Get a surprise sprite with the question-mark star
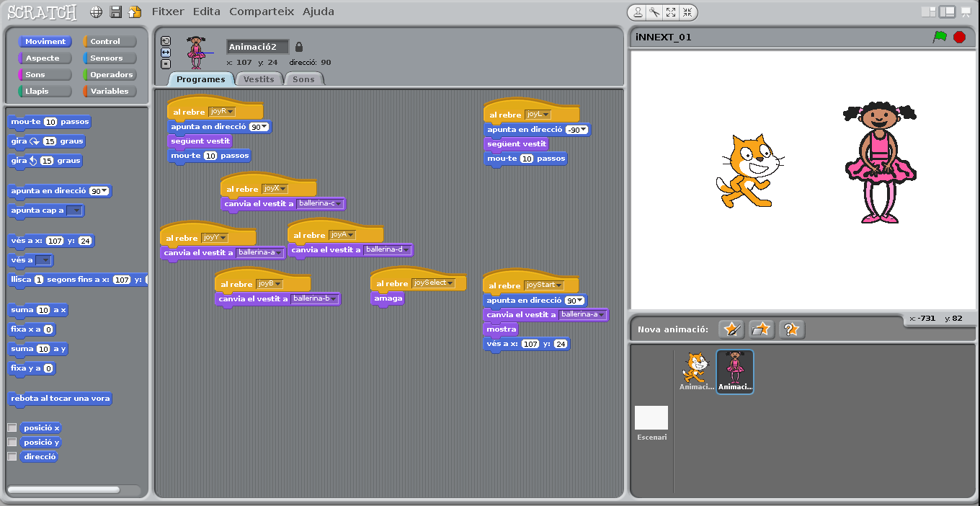Image resolution: width=980 pixels, height=506 pixels. 791,329
